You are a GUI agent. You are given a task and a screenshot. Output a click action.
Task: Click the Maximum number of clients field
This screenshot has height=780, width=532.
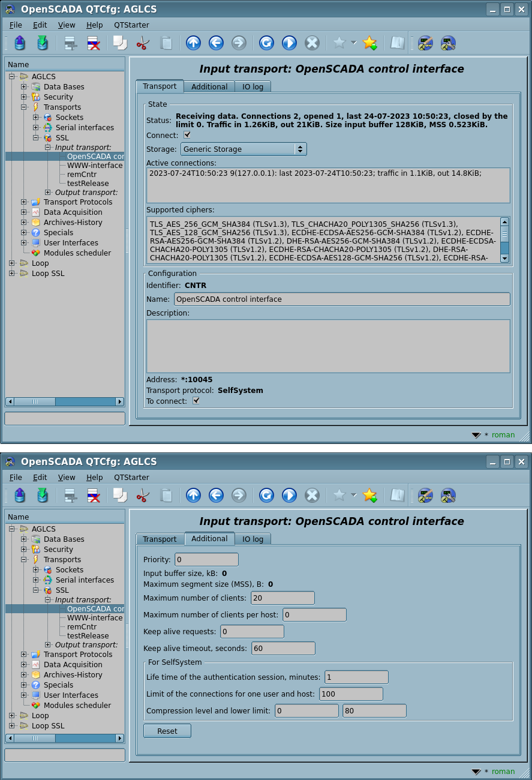[282, 598]
